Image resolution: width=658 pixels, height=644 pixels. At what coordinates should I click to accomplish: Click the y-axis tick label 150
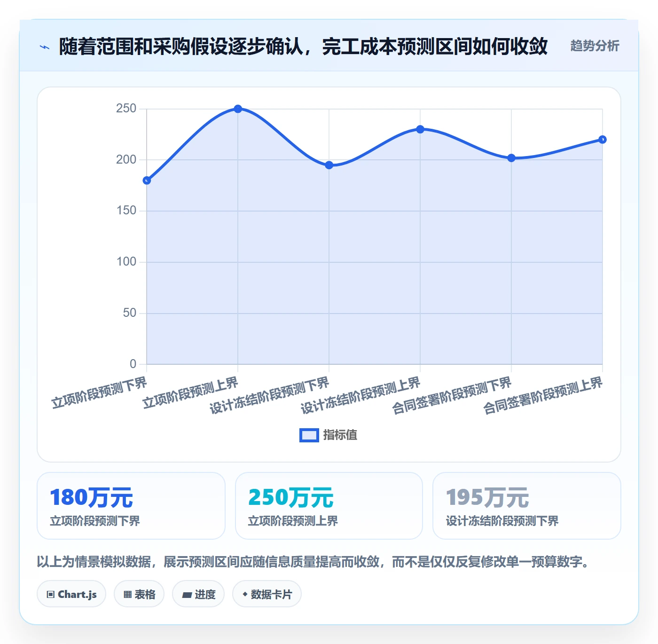[126, 211]
